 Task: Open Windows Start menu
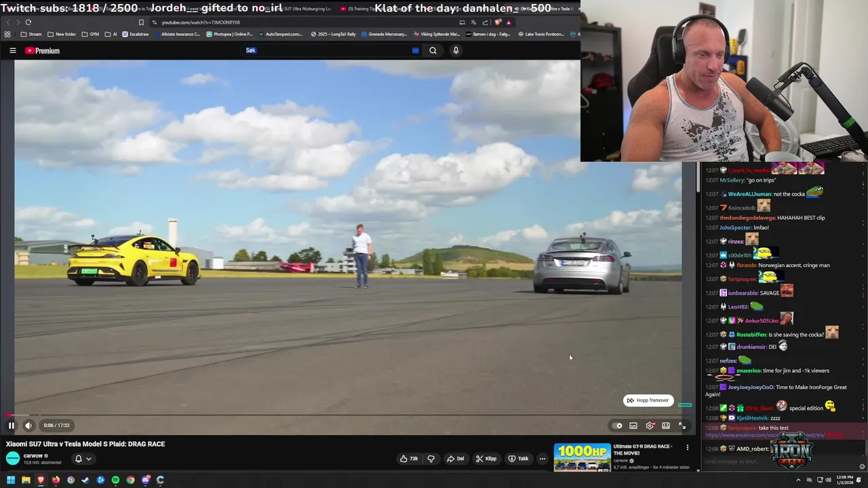click(x=11, y=480)
